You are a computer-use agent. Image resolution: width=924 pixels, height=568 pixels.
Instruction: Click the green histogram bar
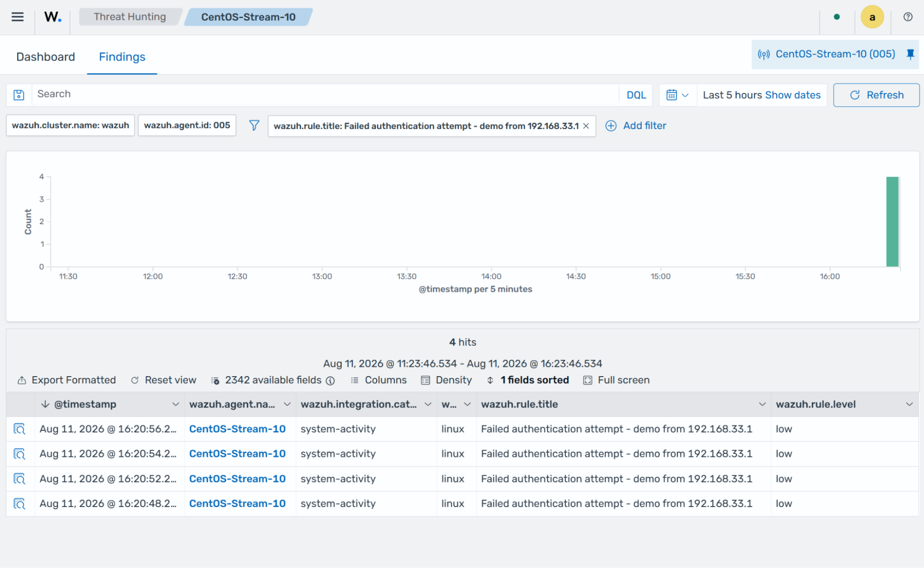892,222
